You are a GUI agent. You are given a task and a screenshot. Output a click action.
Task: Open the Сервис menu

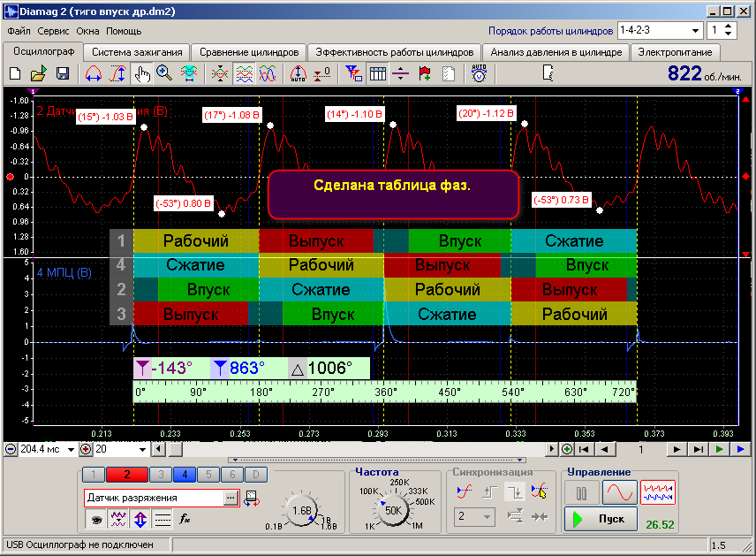coord(53,31)
